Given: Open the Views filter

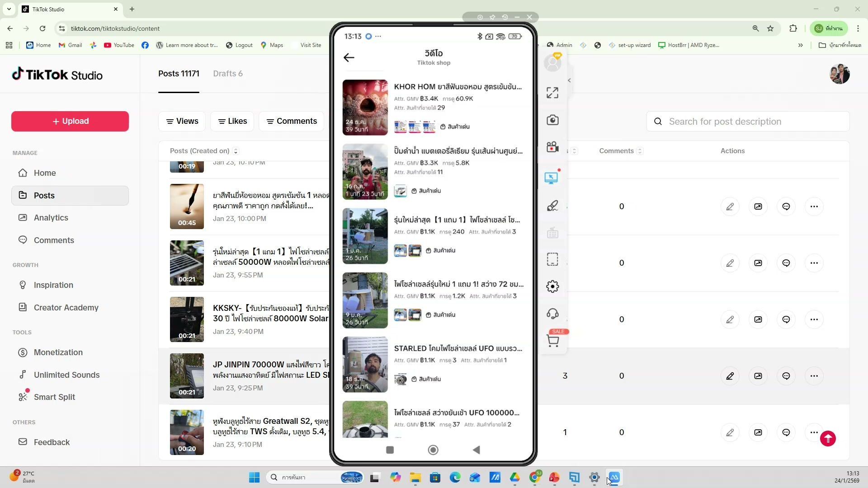Looking at the screenshot, I should tap(182, 121).
